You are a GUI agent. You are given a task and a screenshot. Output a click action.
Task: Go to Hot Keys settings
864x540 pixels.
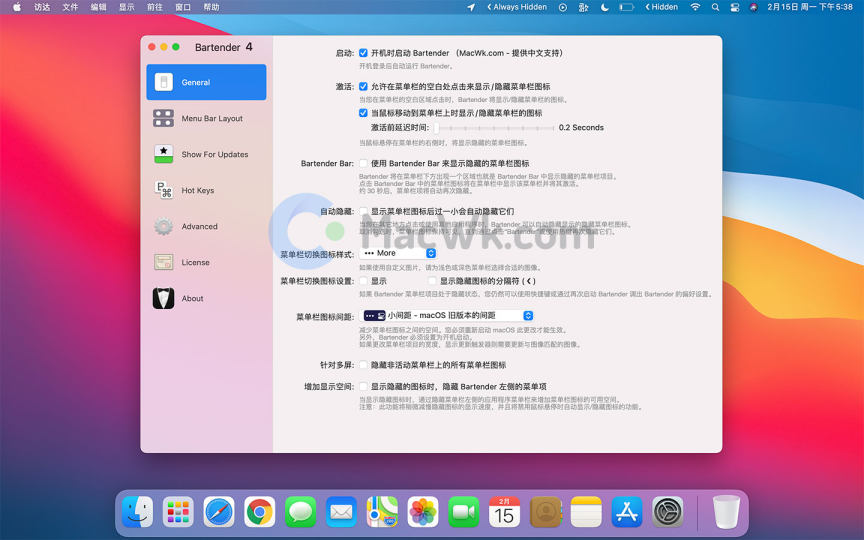pyautogui.click(x=206, y=190)
